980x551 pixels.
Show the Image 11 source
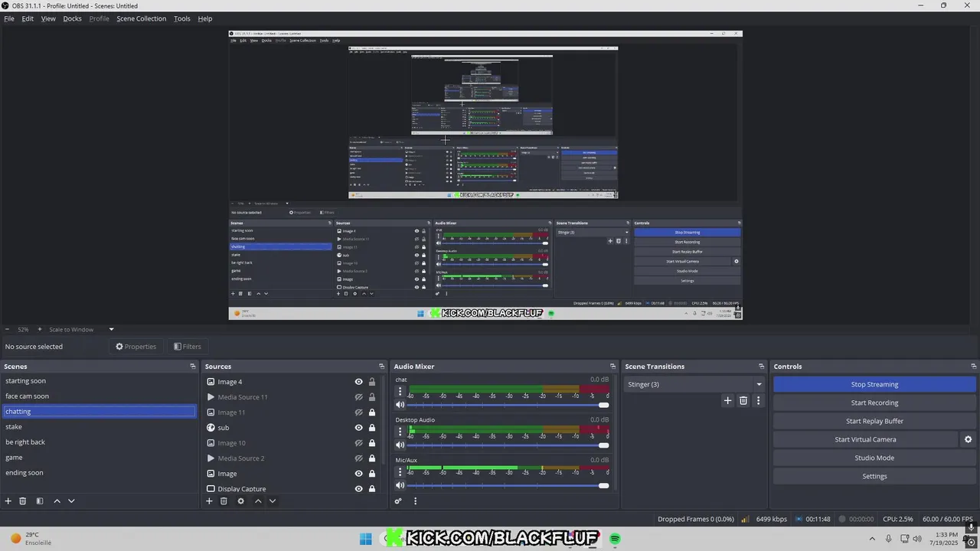coord(358,412)
